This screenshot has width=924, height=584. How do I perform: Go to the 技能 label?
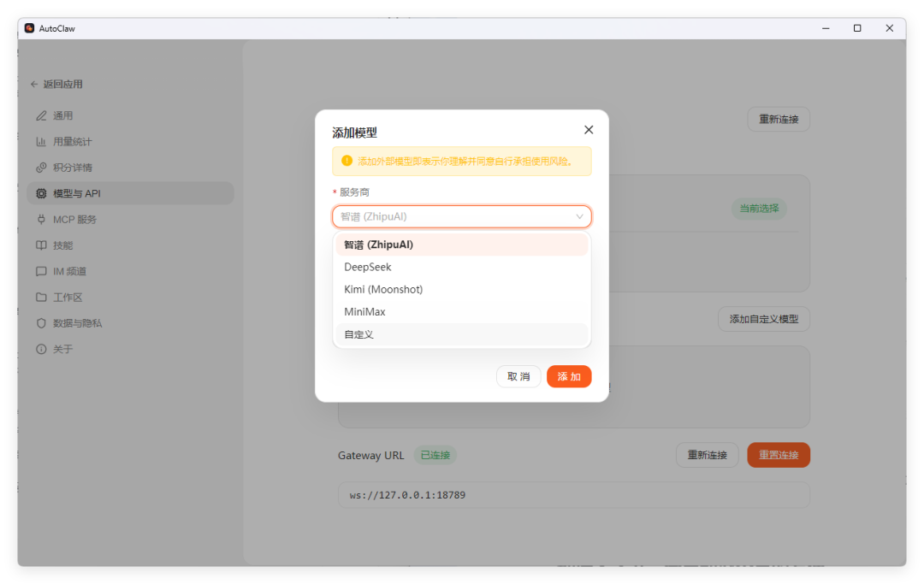(x=63, y=245)
